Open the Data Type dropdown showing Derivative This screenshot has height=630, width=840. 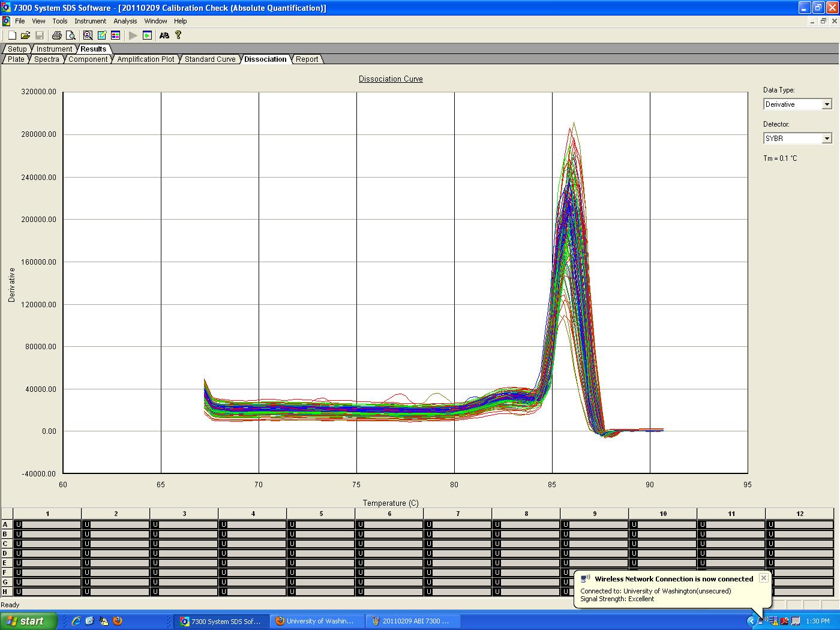827,104
